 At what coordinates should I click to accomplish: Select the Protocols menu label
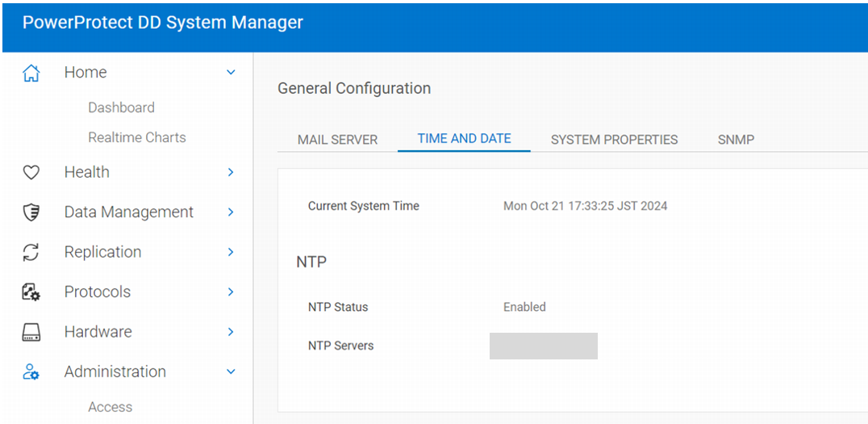[98, 292]
